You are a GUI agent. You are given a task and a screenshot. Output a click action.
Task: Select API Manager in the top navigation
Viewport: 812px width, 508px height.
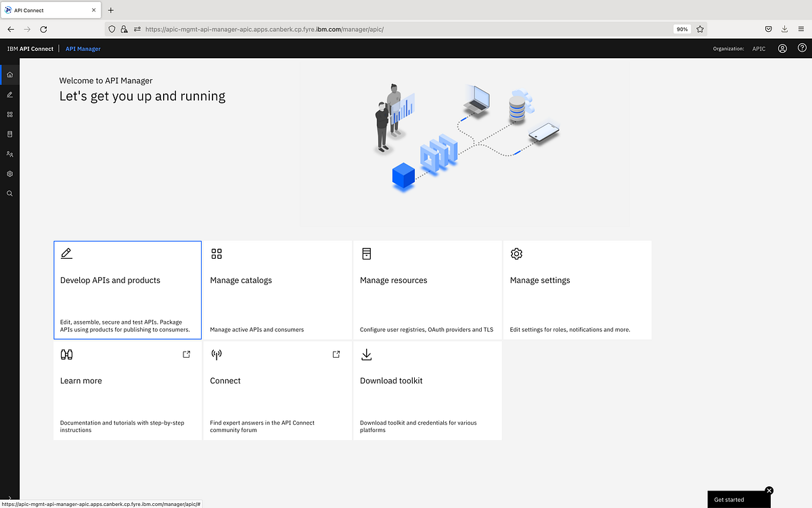pyautogui.click(x=83, y=48)
